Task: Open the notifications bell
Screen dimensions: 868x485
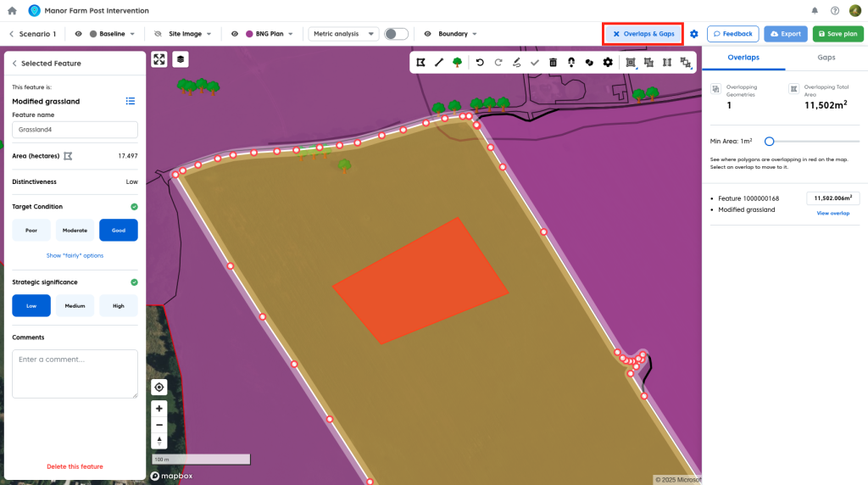Action: 815,10
